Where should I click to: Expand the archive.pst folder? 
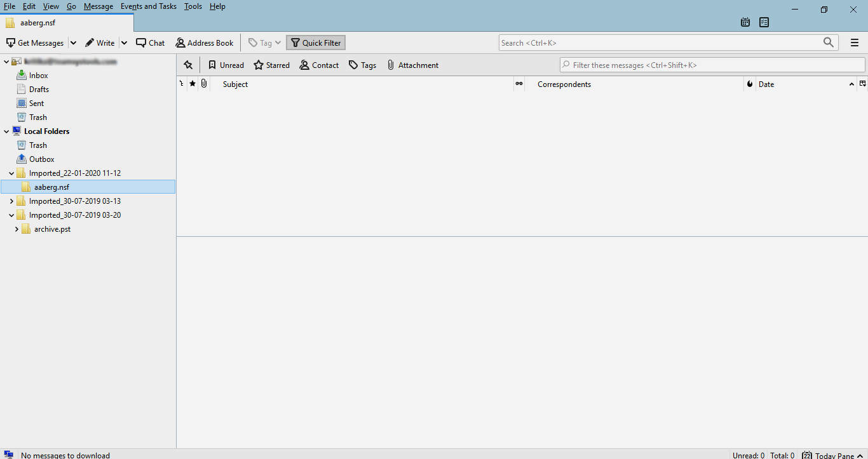(x=17, y=229)
